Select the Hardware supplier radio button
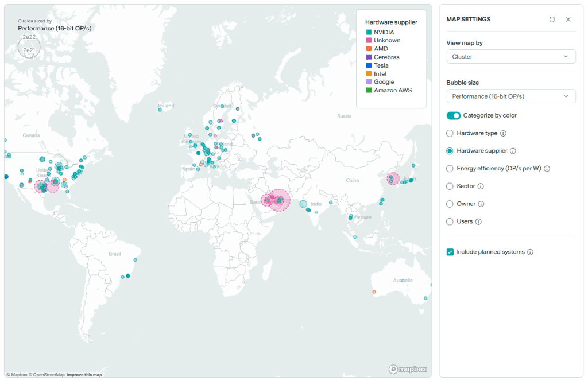 450,151
